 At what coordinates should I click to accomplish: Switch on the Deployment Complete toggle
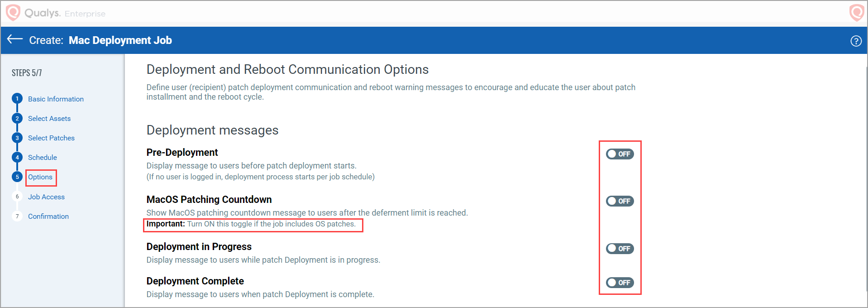pyautogui.click(x=620, y=283)
